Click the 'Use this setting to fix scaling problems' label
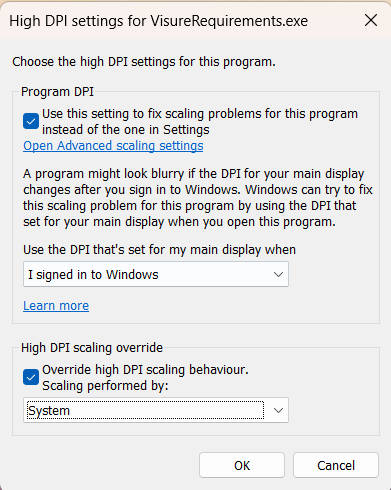The image size is (391, 490). coord(200,122)
